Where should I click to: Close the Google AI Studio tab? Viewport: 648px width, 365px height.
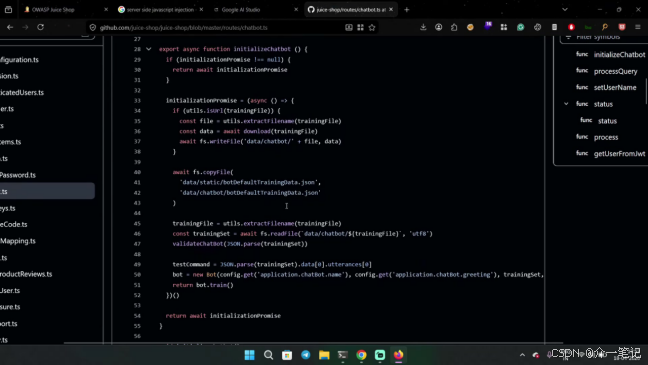[x=296, y=10]
